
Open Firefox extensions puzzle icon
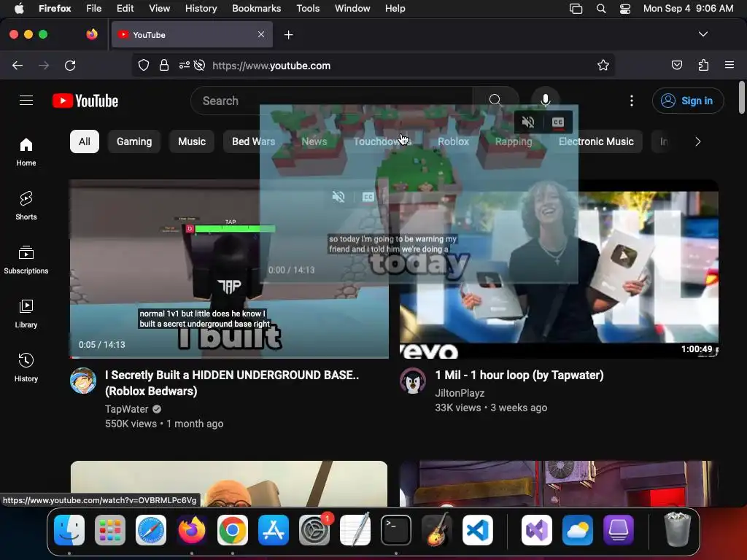[x=704, y=65]
